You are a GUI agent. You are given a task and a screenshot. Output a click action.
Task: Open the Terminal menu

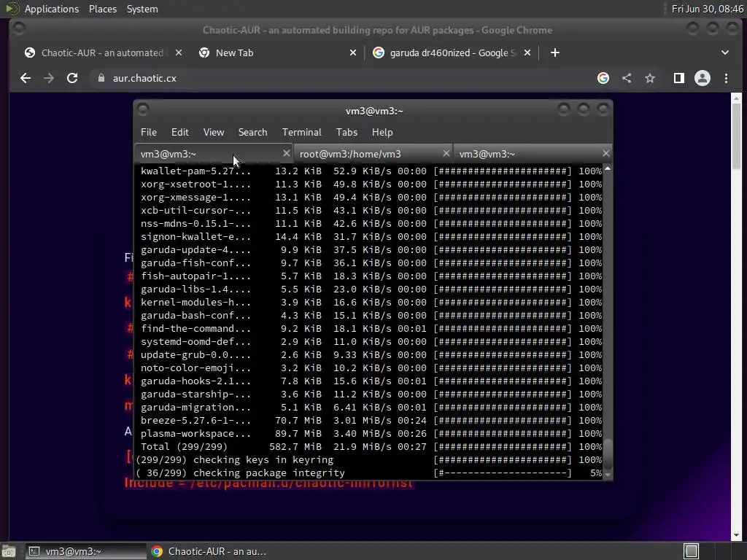pos(301,133)
